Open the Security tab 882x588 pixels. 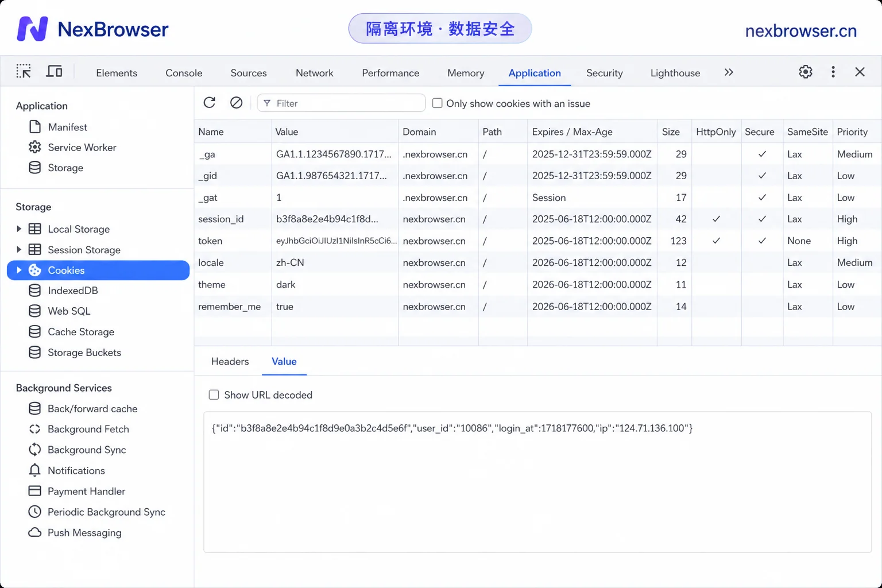605,73
